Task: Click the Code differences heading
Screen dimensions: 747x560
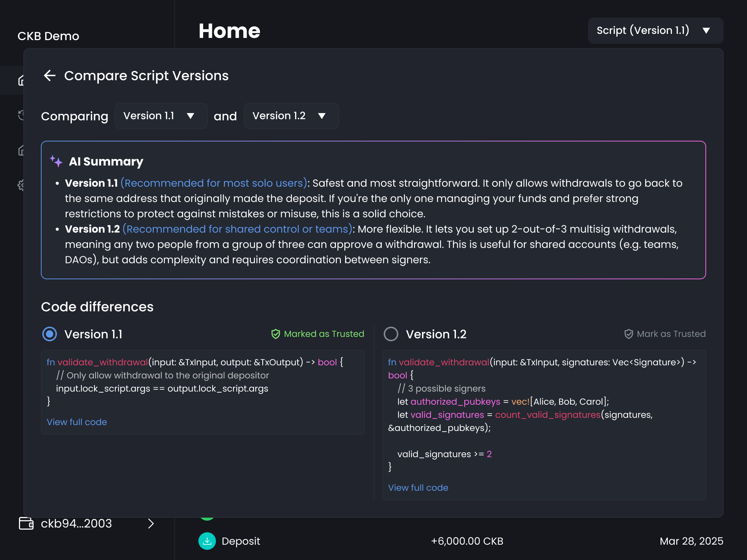Action: 97,307
